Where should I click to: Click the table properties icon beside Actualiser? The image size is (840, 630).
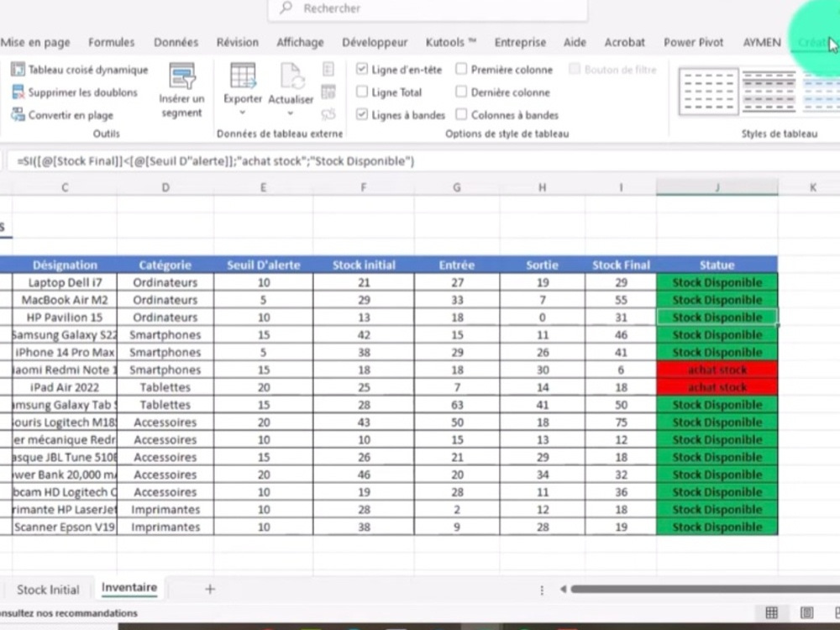[x=328, y=69]
